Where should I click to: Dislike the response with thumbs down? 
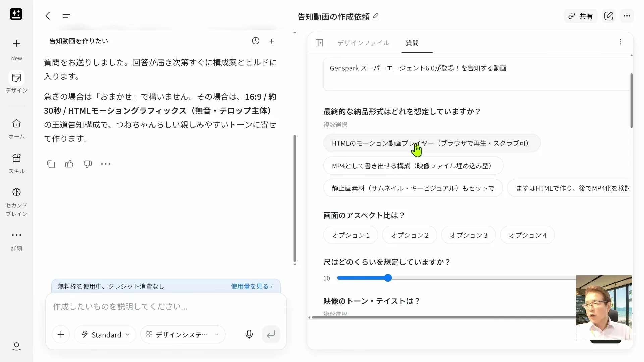click(88, 164)
